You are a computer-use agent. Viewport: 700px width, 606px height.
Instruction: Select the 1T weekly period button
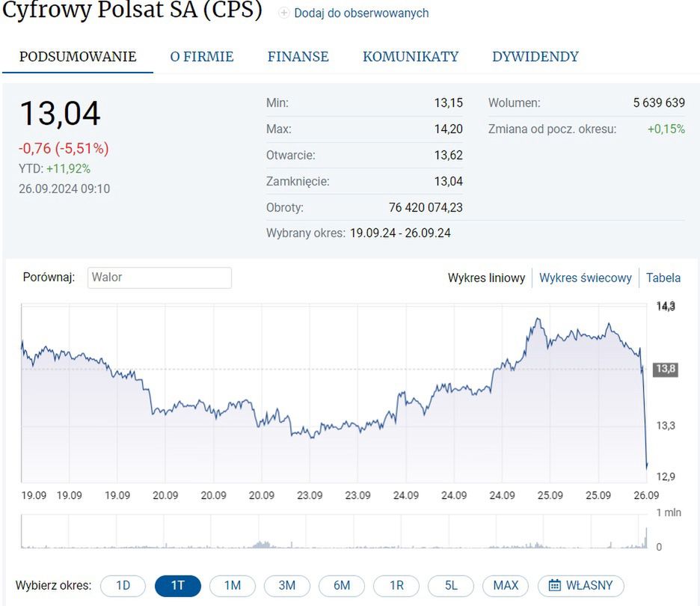[x=178, y=586]
